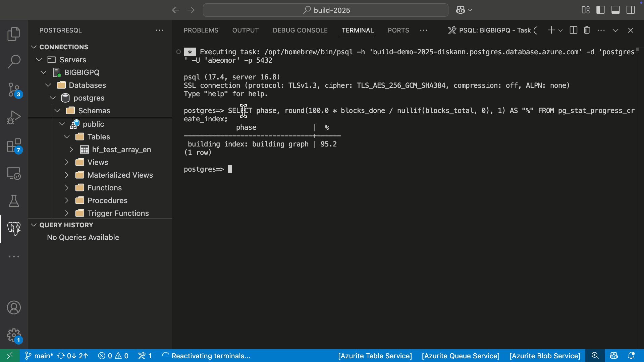Click the main* branch status item
Image resolution: width=644 pixels, height=362 pixels.
coord(39,356)
